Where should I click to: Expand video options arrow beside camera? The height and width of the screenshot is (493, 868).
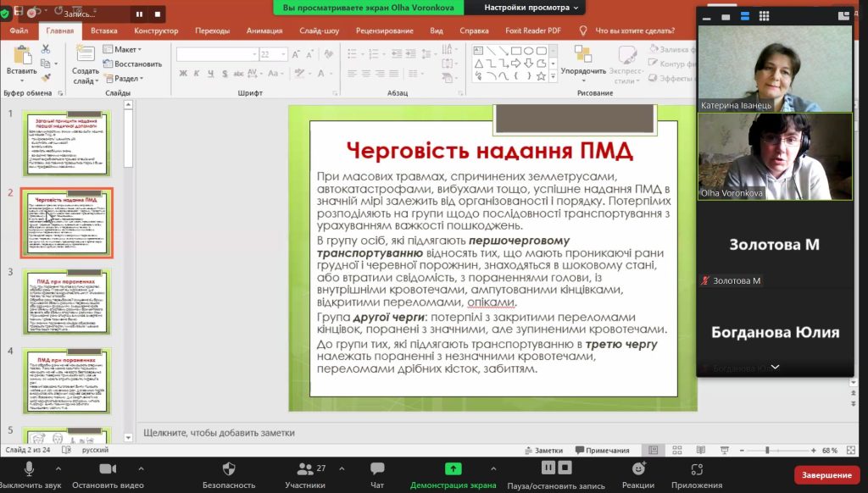point(142,468)
